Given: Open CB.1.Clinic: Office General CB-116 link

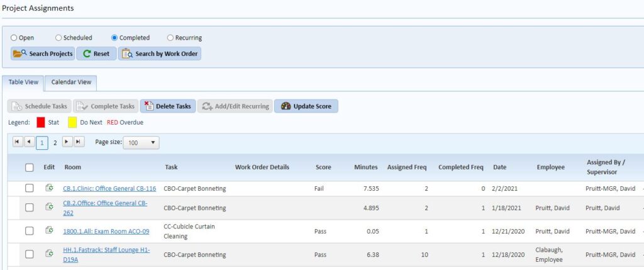Looking at the screenshot, I should pyautogui.click(x=109, y=188).
